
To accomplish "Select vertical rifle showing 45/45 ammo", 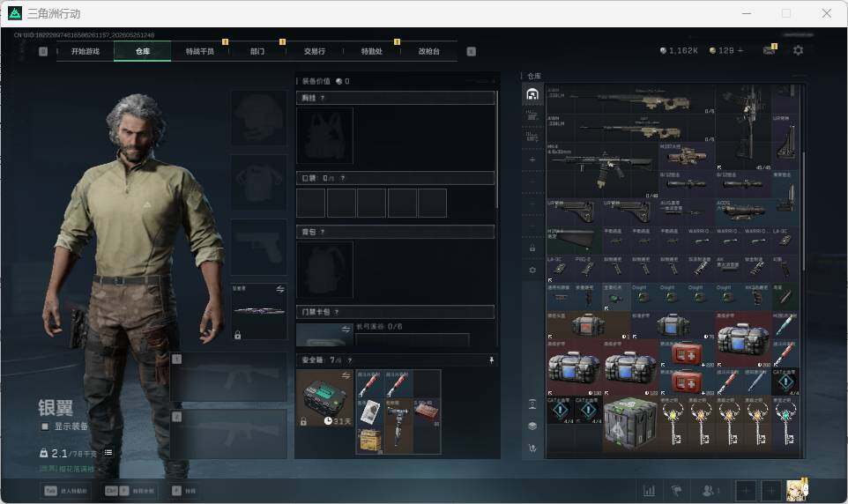I will [743, 128].
